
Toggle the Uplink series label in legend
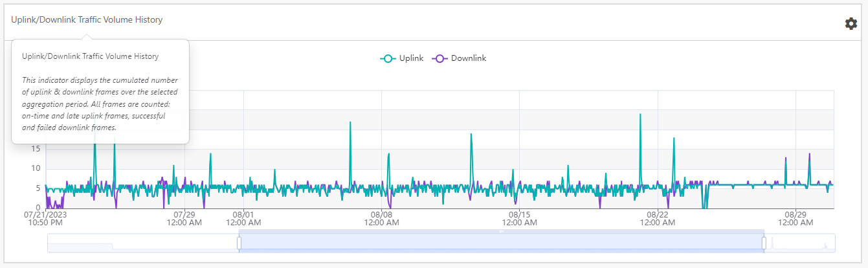(411, 58)
